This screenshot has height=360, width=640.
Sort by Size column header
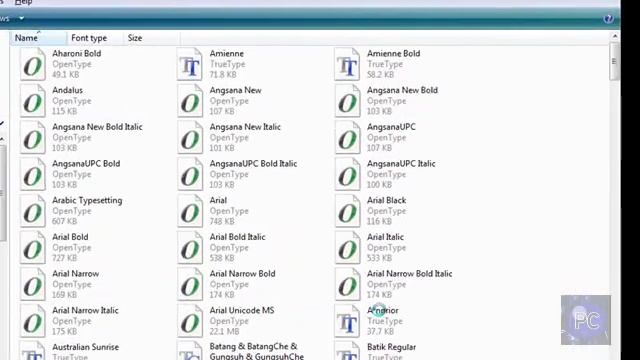pos(151,38)
